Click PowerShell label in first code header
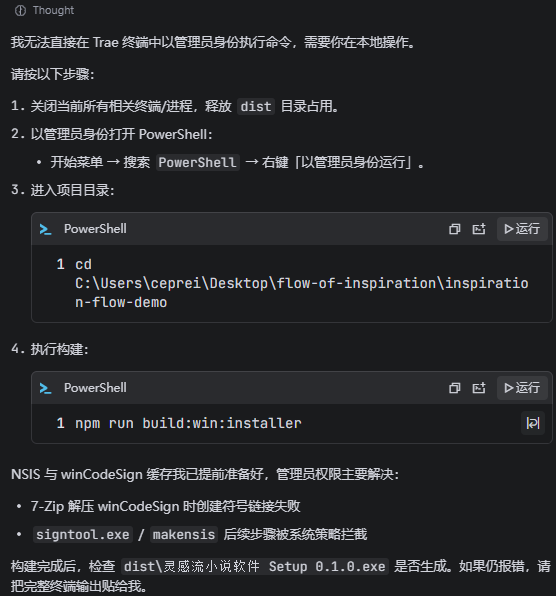Image resolution: width=556 pixels, height=596 pixels. pyautogui.click(x=95, y=229)
